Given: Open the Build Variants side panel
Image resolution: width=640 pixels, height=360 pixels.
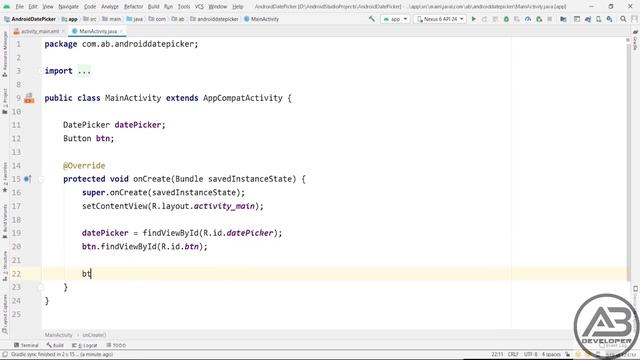Looking at the screenshot, I should 5,222.
